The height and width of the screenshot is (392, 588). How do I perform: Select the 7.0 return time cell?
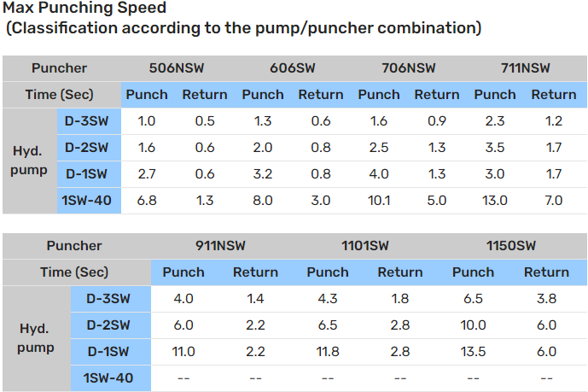pos(554,201)
